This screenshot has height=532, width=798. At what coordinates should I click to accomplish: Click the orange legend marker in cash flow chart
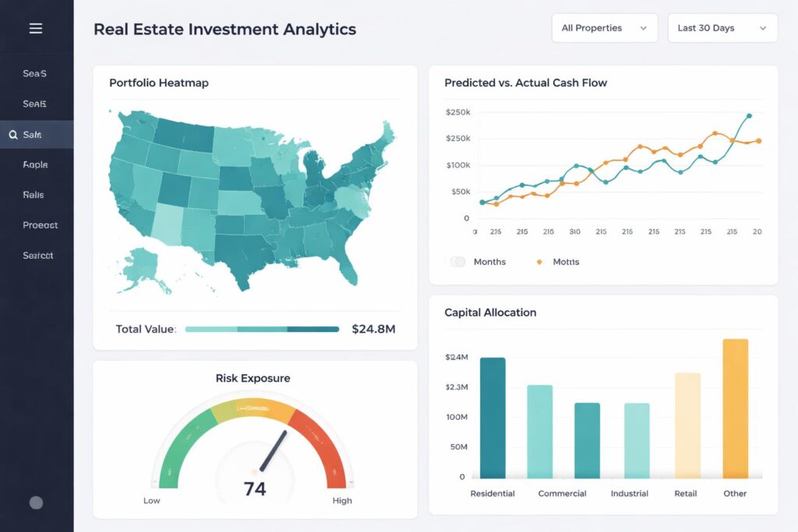click(x=538, y=262)
